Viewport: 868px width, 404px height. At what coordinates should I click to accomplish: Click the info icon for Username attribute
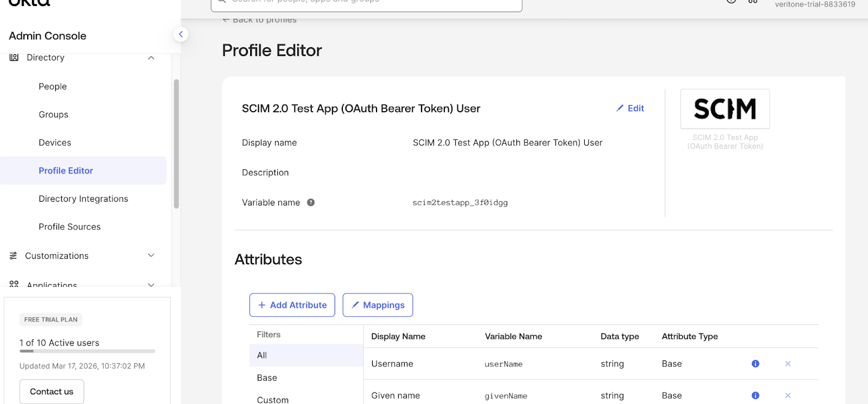755,364
